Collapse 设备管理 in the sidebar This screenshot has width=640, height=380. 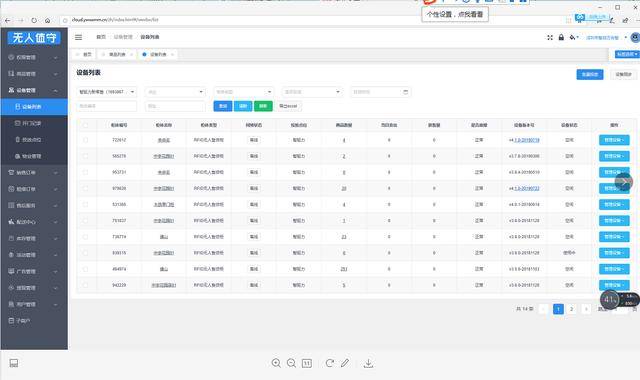pyautogui.click(x=34, y=90)
